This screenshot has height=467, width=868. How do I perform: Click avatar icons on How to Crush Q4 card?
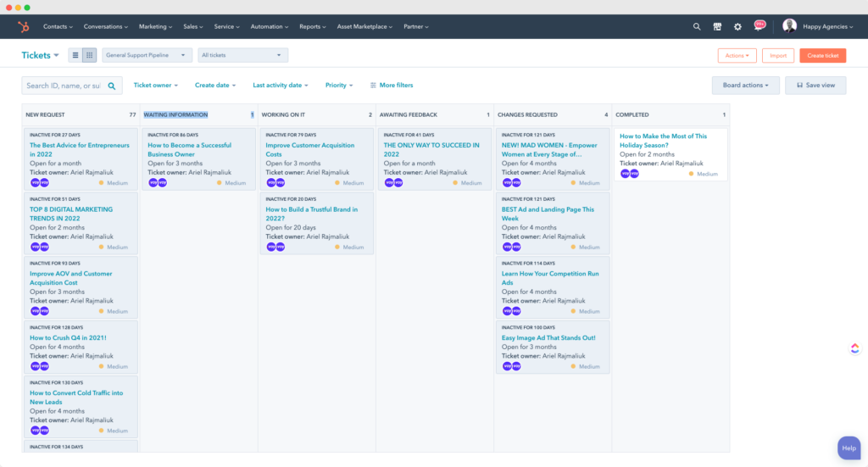click(x=39, y=366)
